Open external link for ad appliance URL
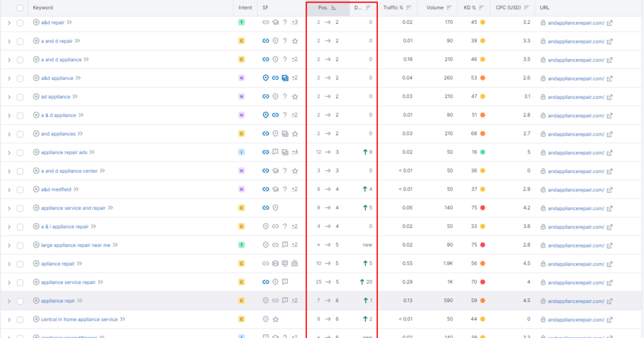 (x=610, y=97)
